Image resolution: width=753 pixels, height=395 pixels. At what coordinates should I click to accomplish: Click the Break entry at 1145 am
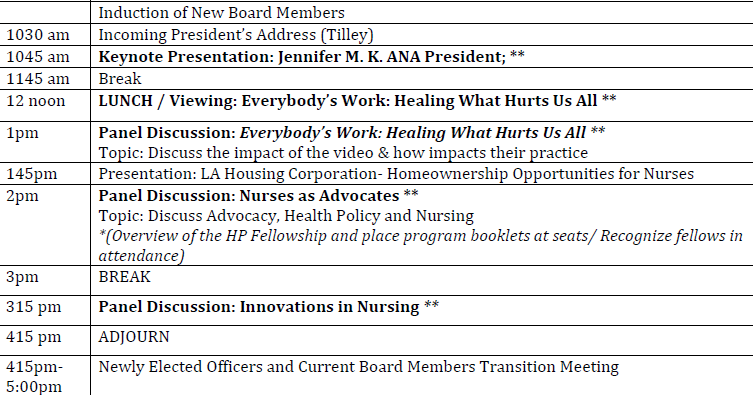click(x=120, y=79)
